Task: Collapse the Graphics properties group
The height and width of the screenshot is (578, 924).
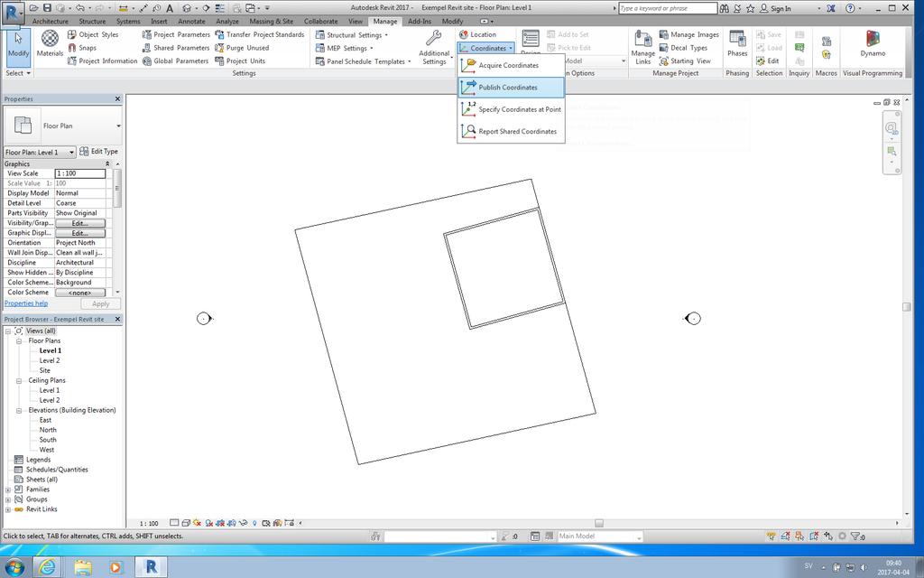Action: click(x=107, y=164)
